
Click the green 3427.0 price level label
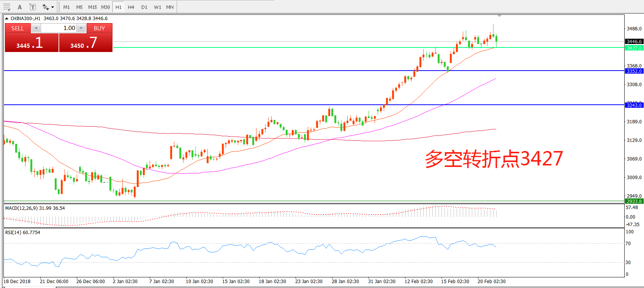pos(634,48)
